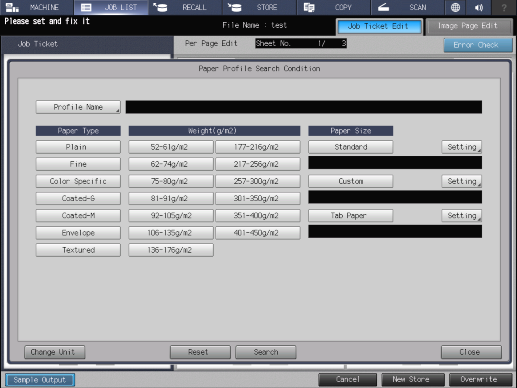Click the Reset button
This screenshot has height=388, width=517.
200,352
